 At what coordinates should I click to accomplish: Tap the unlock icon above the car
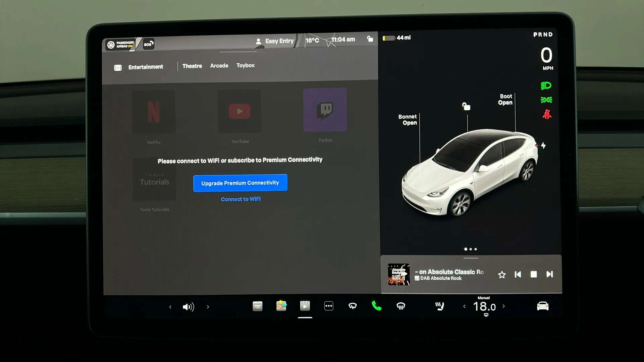point(466,106)
